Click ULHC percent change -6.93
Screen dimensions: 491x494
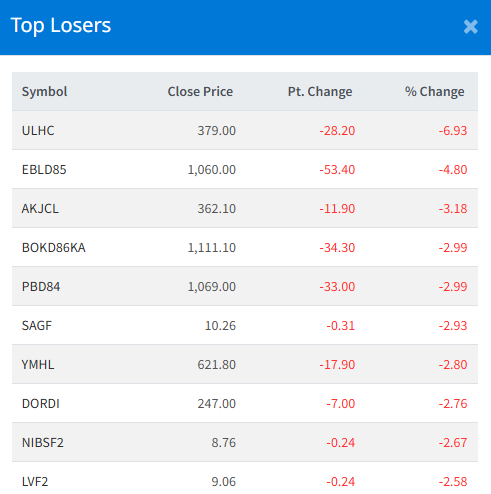(x=453, y=131)
